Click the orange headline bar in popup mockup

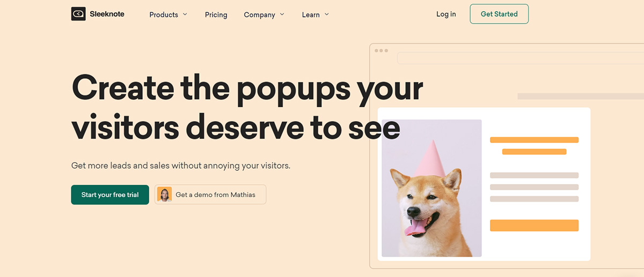coord(534,140)
